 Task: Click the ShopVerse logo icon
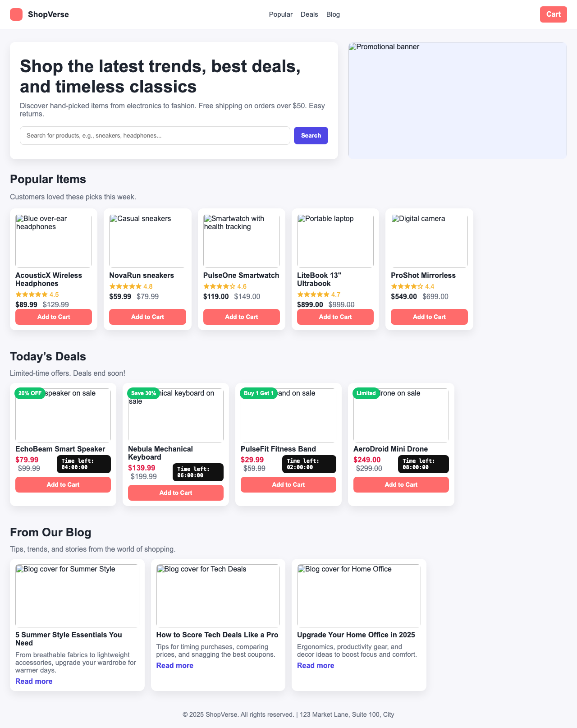pos(16,14)
